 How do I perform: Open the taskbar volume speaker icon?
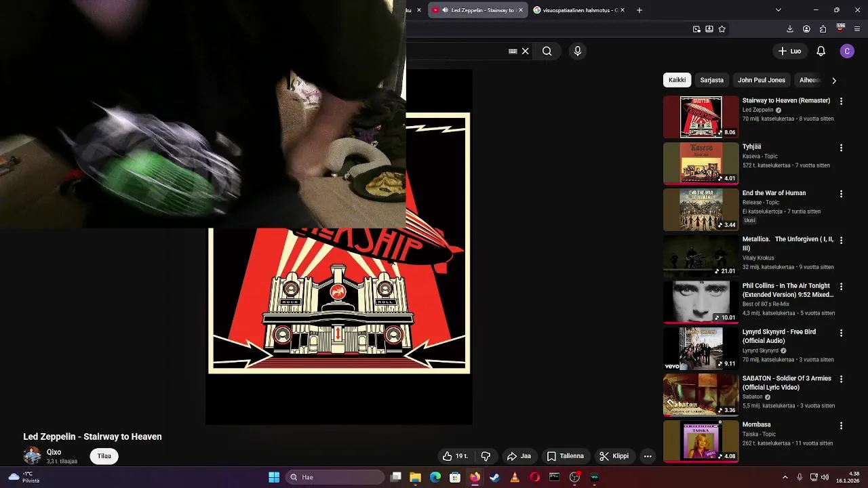click(825, 477)
